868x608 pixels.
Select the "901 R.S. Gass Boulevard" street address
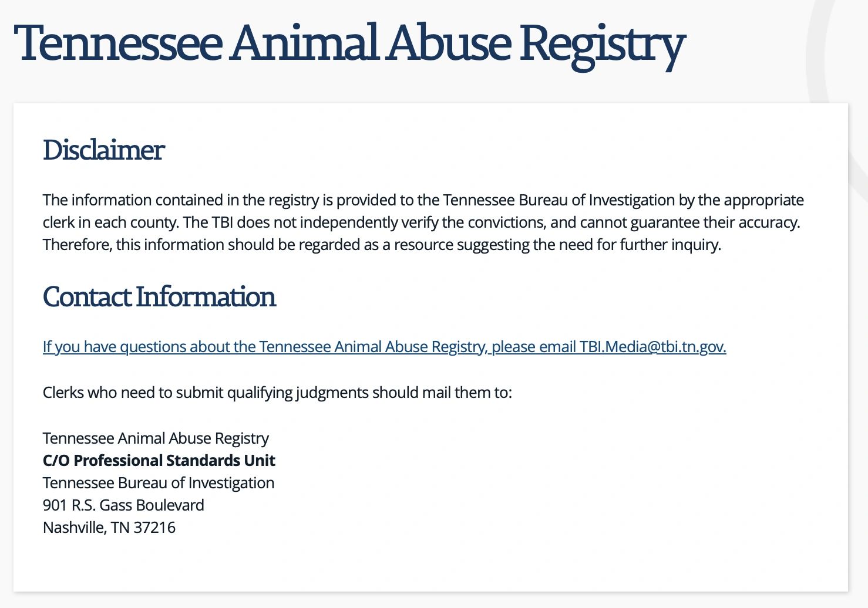tap(123, 505)
